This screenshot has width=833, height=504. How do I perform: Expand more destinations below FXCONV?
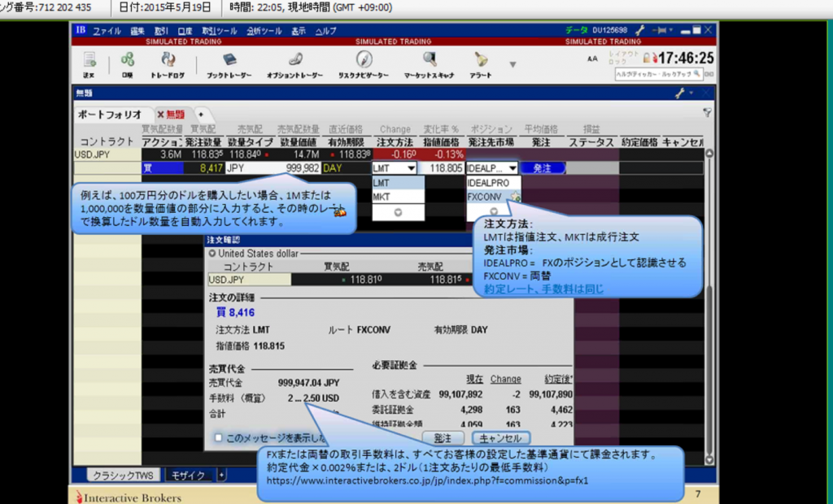pos(494,211)
